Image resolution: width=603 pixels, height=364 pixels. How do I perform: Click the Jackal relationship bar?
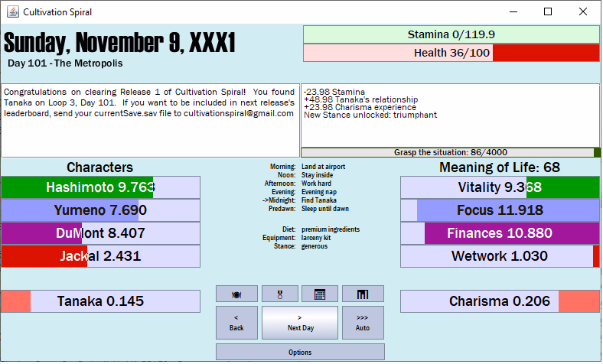tap(100, 256)
